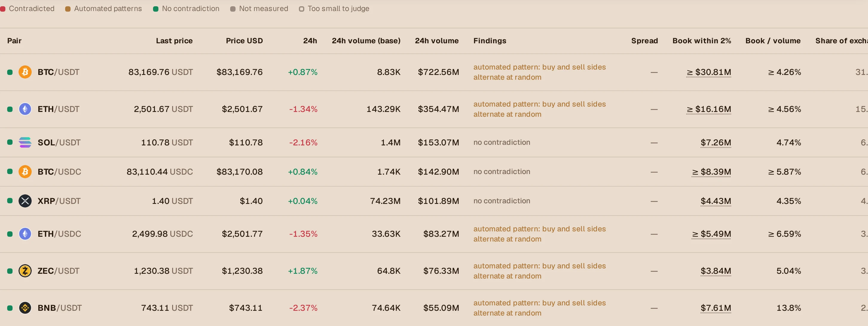Click the $4.43M book depth value
Image resolution: width=868 pixels, height=326 pixels.
[716, 201]
